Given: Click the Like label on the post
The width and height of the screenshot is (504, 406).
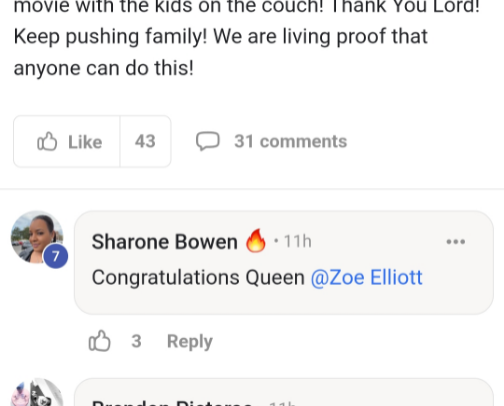Looking at the screenshot, I should click(85, 142).
